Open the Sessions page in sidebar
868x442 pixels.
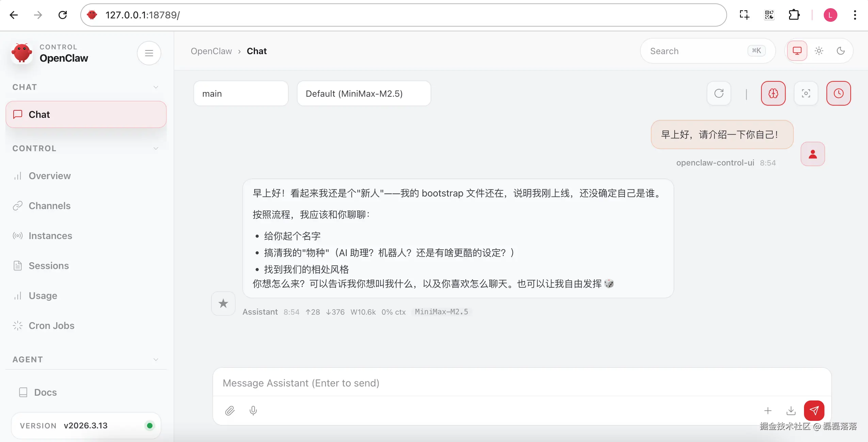(x=49, y=266)
